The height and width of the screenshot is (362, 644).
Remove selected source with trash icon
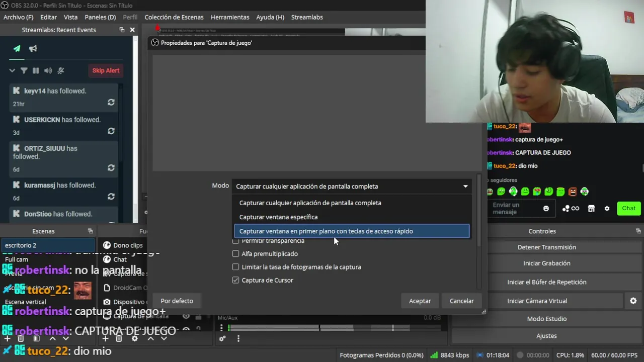click(119, 338)
